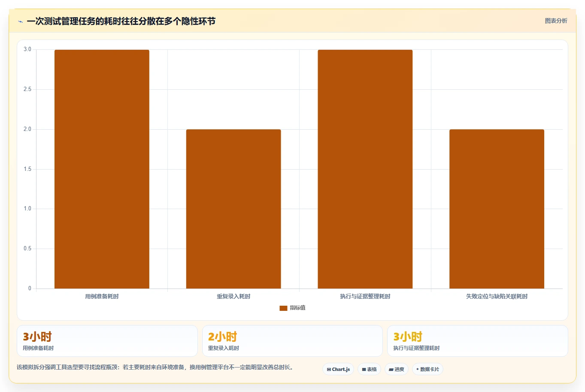Image resolution: width=585 pixels, height=392 pixels.
Task: Click the y-axis value 1.0
Action: 27,209
